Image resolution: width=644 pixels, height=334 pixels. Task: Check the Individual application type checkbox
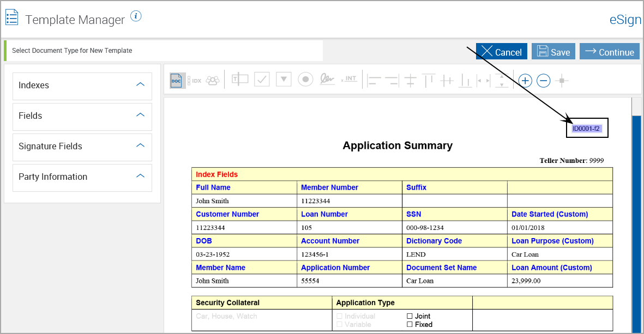tap(339, 316)
